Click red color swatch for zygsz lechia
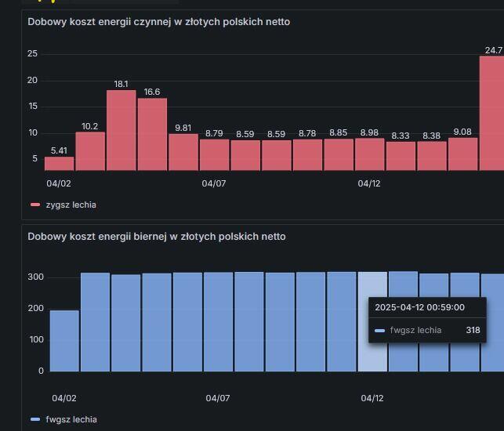 (35, 205)
